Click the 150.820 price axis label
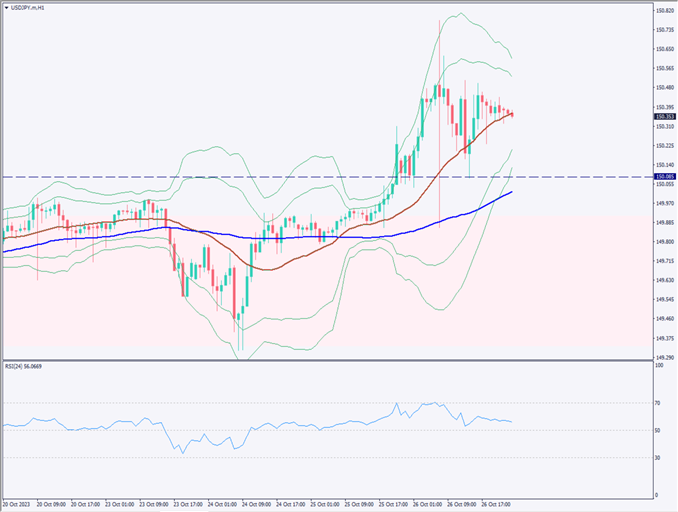The width and height of the screenshot is (678, 512). (663, 10)
